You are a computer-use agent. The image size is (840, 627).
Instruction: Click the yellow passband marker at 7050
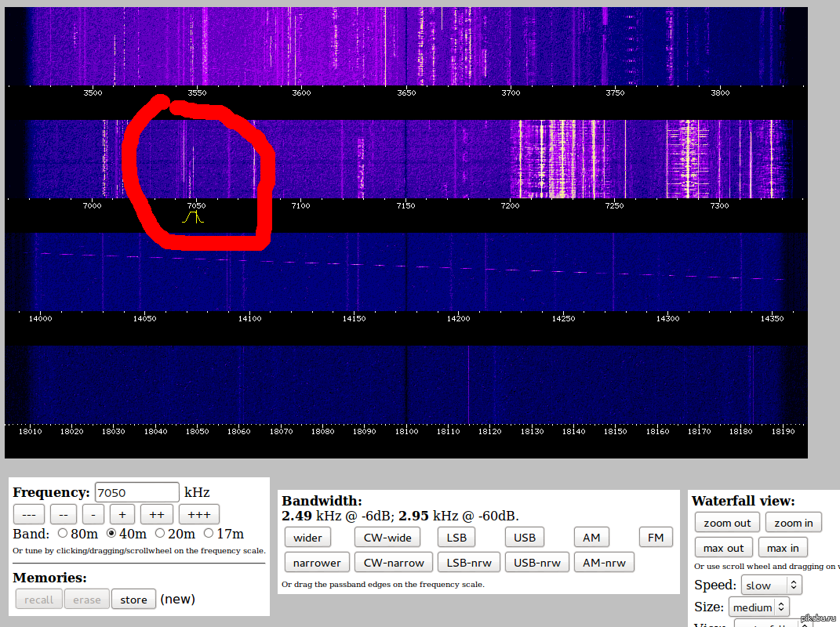coord(193,218)
